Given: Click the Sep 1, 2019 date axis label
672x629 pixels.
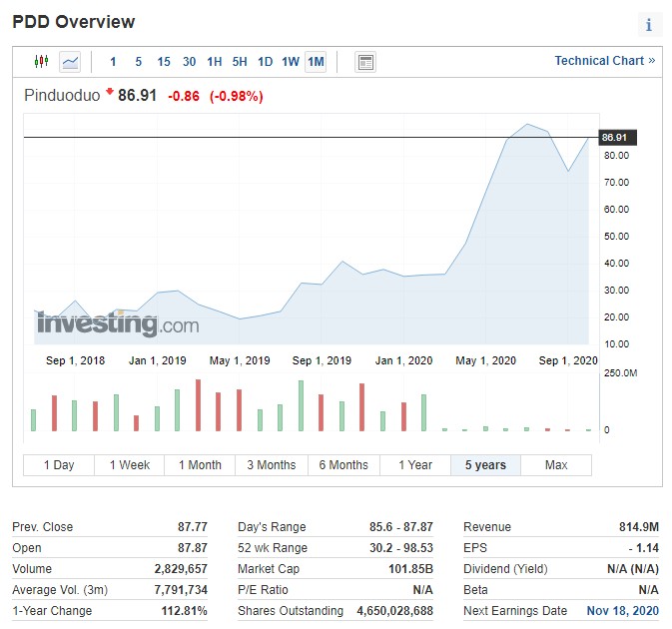Looking at the screenshot, I should (x=322, y=360).
